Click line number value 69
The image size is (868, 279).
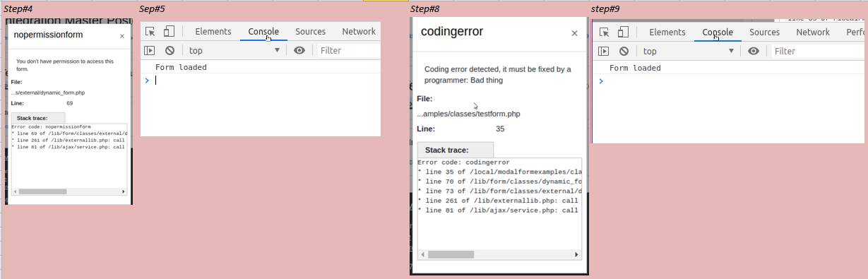[x=70, y=103]
